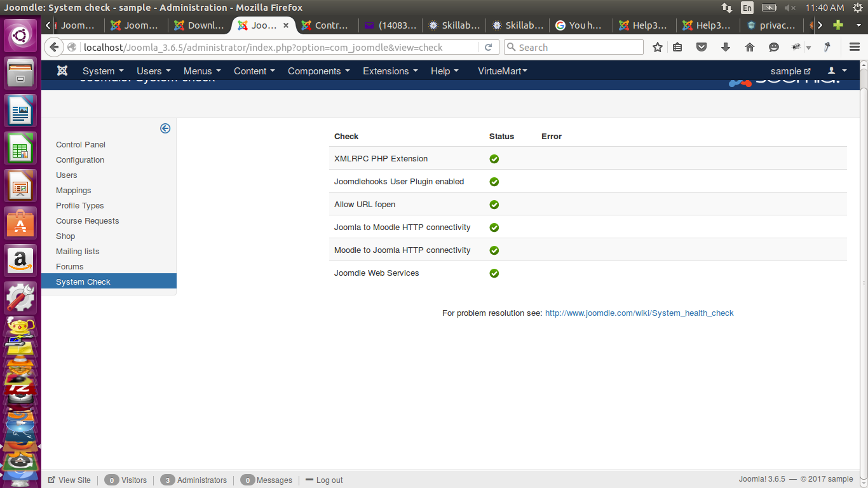Reload the page using refresh icon
The height and width of the screenshot is (488, 868).
[488, 48]
